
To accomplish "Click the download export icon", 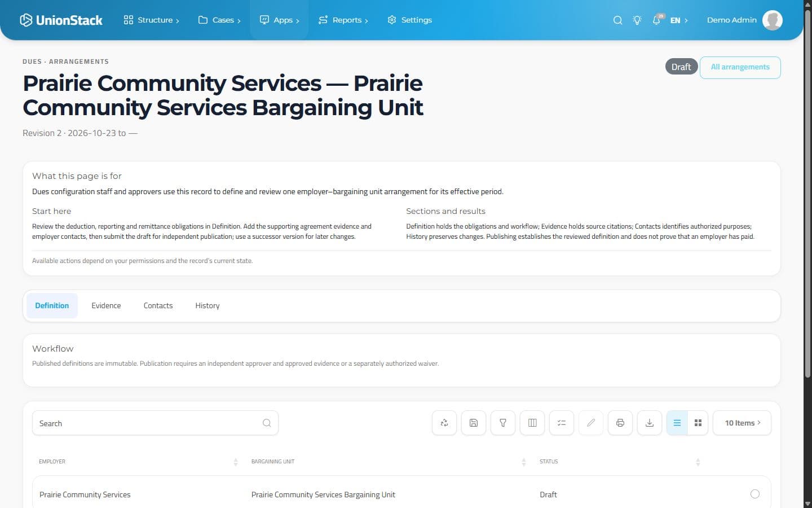I will [650, 423].
